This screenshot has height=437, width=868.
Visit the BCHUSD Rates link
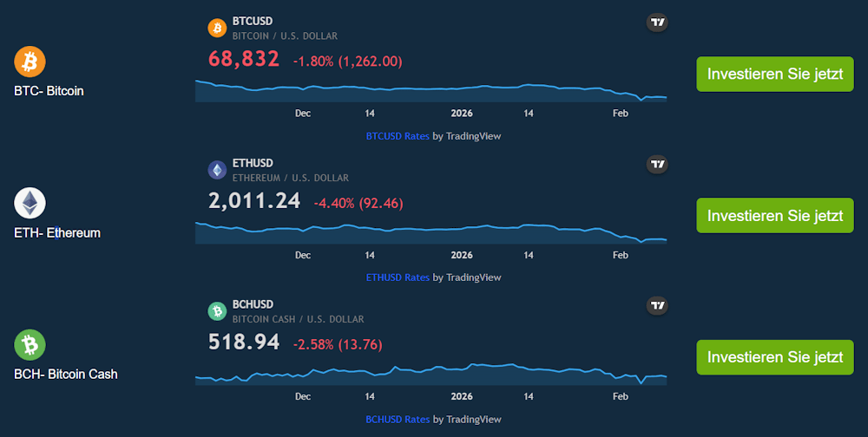click(x=398, y=419)
